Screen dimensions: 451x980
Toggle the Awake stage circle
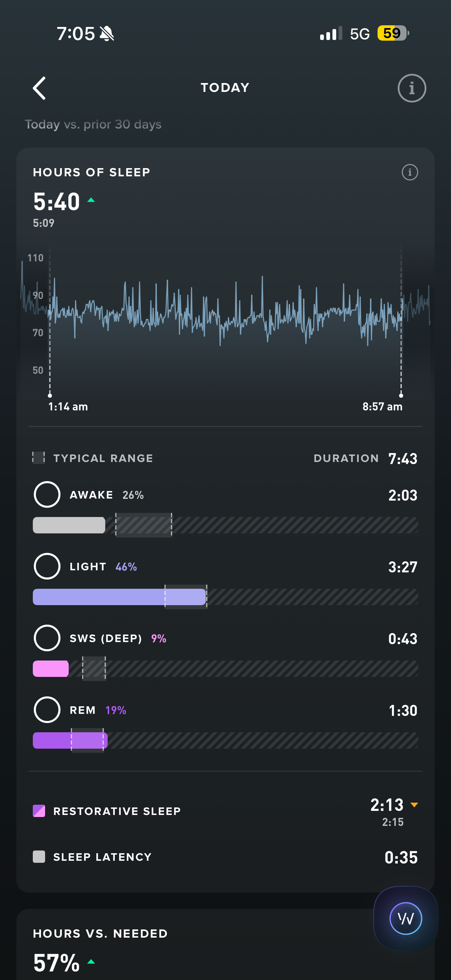47,494
